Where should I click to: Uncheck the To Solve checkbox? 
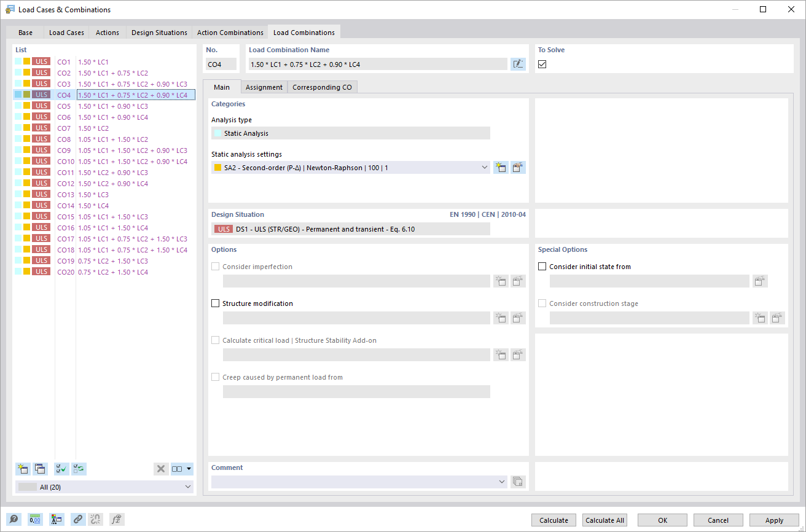(x=541, y=63)
